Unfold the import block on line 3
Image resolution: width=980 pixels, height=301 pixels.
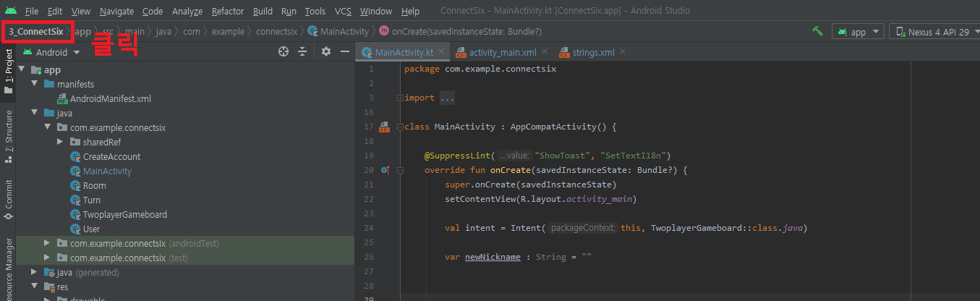[x=400, y=98]
